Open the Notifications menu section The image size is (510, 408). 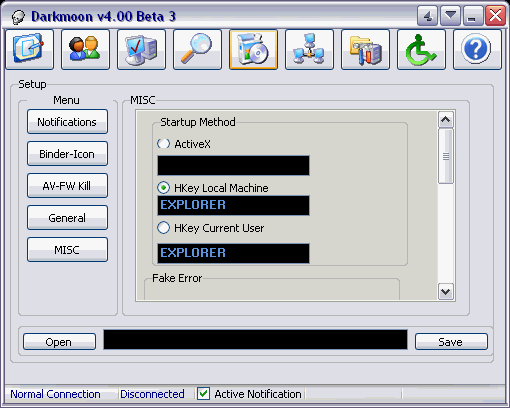point(67,122)
